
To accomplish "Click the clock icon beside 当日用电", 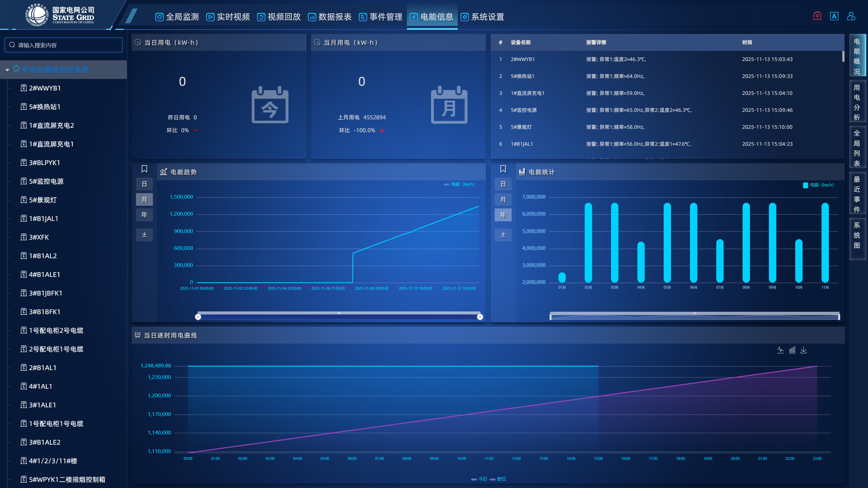I will [138, 42].
